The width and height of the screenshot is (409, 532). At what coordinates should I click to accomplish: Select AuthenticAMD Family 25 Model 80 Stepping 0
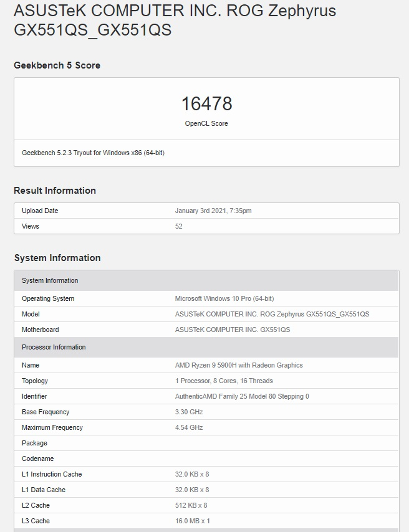click(242, 396)
